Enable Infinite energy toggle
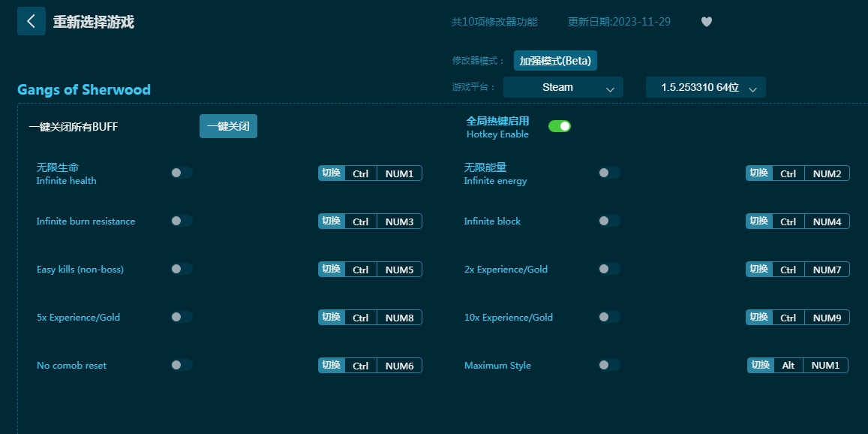This screenshot has width=868, height=434. [x=608, y=173]
